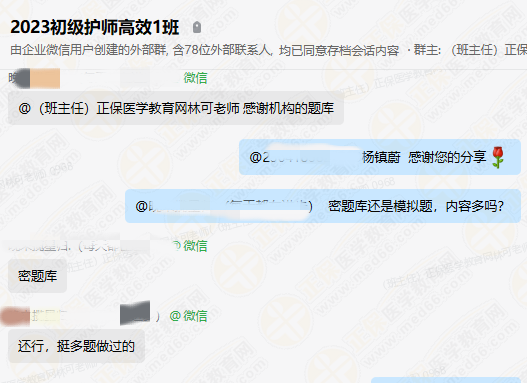Click the sender name above the 密题库 bubble
The image size is (527, 383).
(x=77, y=246)
